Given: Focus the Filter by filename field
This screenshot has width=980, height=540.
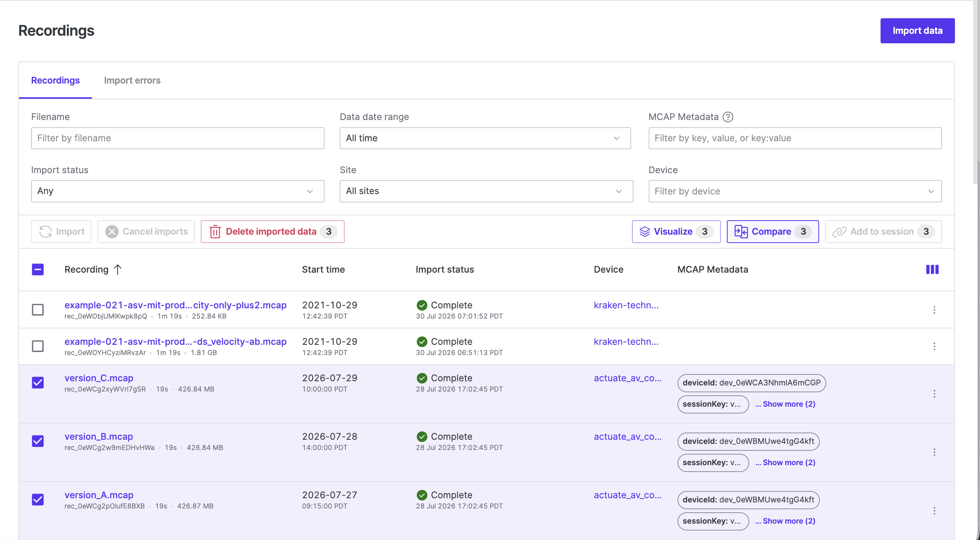Looking at the screenshot, I should (178, 138).
